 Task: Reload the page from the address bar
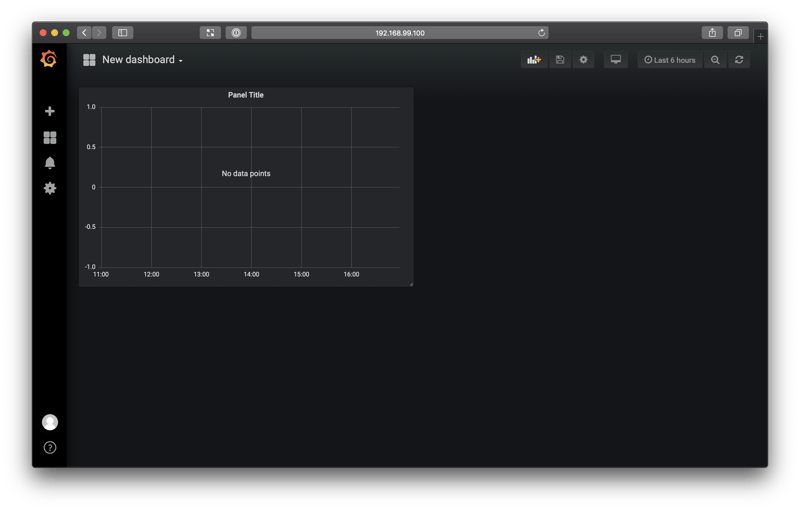coord(541,33)
